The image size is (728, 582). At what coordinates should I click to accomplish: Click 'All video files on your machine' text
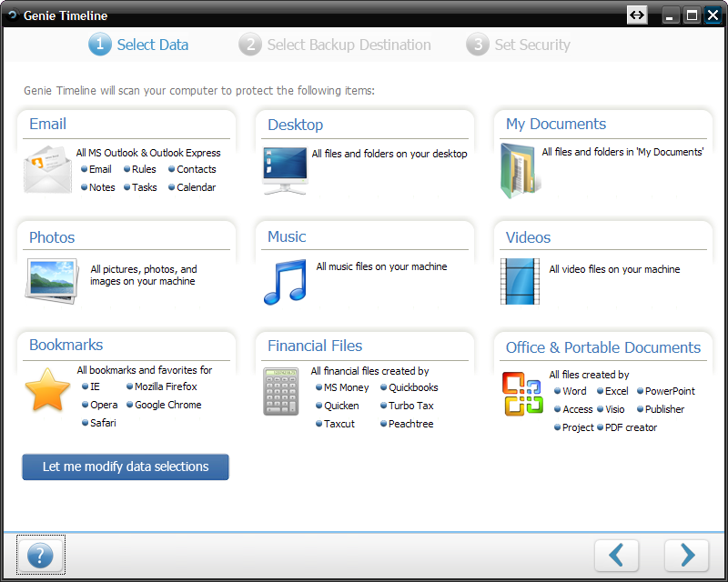(x=614, y=269)
